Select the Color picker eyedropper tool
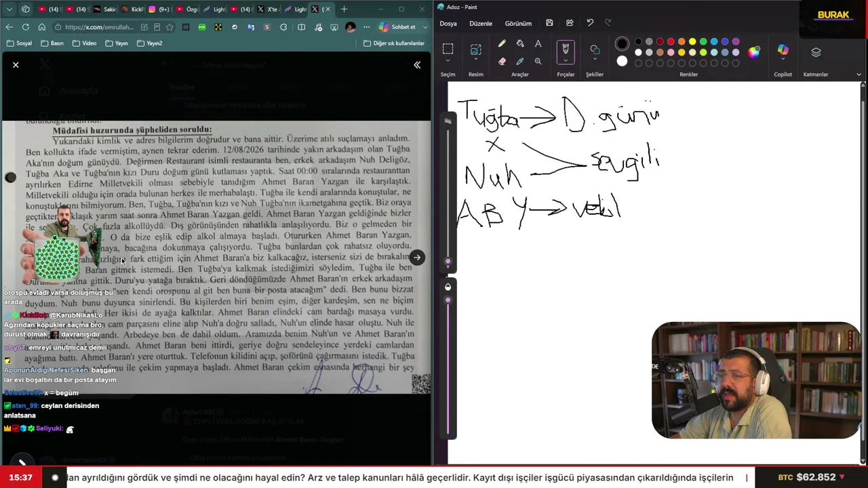 click(x=520, y=61)
